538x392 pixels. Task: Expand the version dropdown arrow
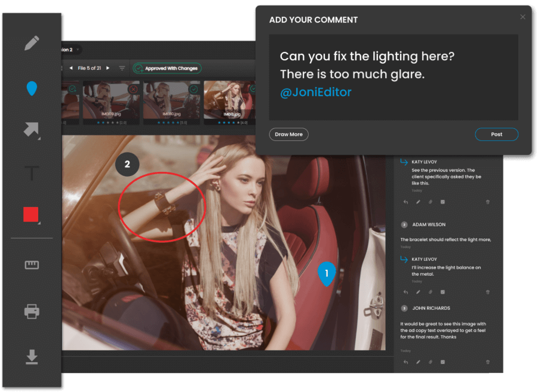[78, 50]
